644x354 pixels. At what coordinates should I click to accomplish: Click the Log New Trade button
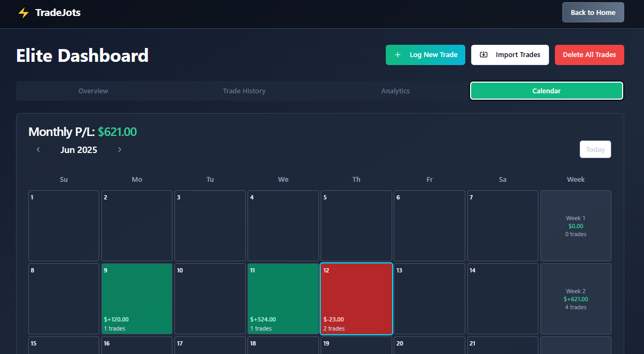point(425,55)
